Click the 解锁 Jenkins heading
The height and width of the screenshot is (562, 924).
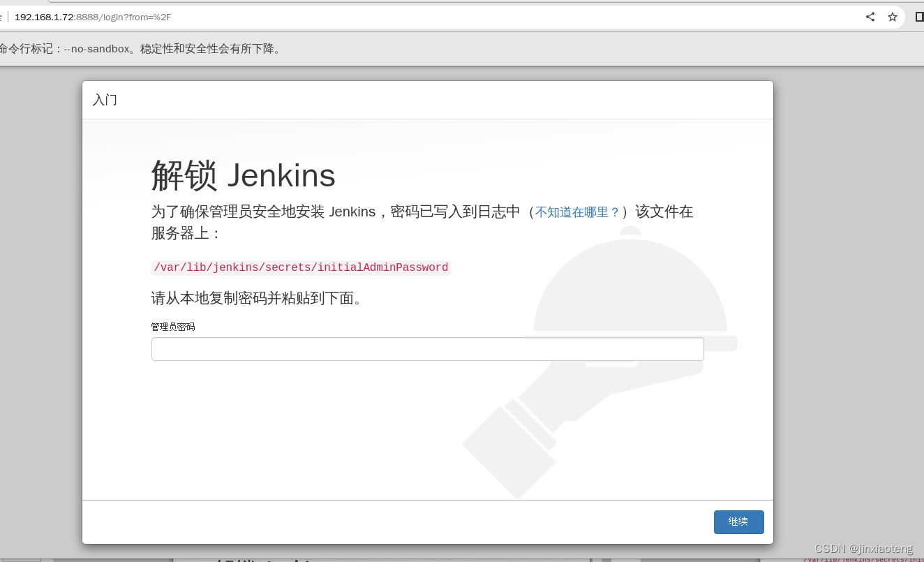[243, 175]
